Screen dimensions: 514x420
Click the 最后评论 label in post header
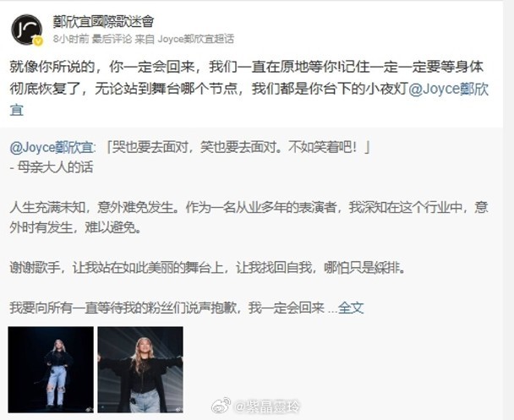112,39
